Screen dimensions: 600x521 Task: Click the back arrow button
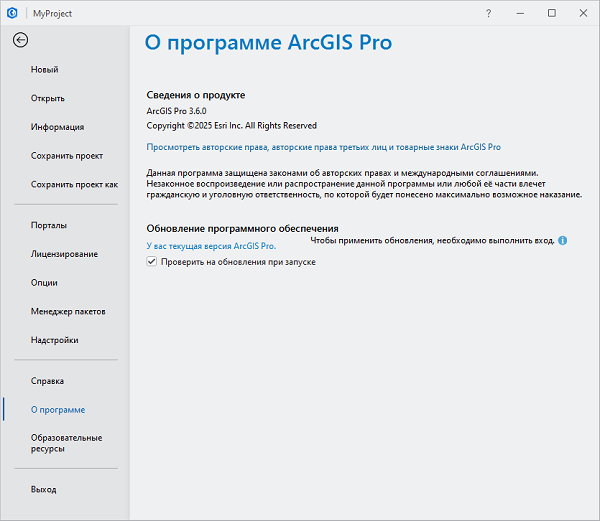pyautogui.click(x=20, y=40)
